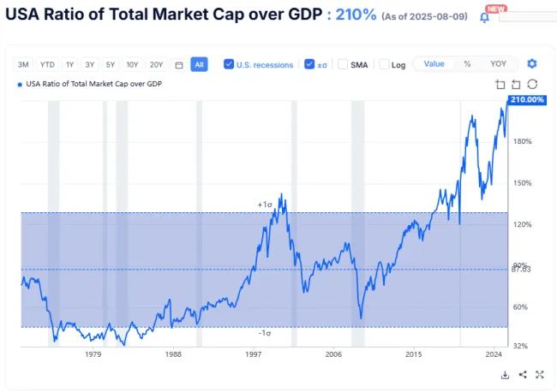This screenshot has height=392, width=557.
Task: Select the YTD time range
Action: 47,64
